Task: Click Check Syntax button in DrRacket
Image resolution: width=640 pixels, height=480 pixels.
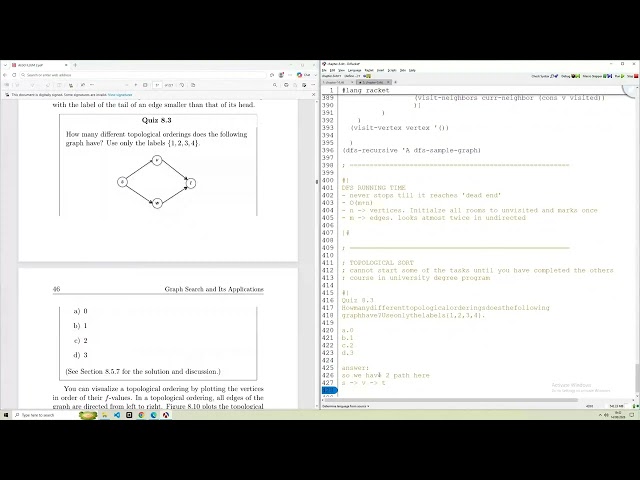Action: tap(544, 76)
